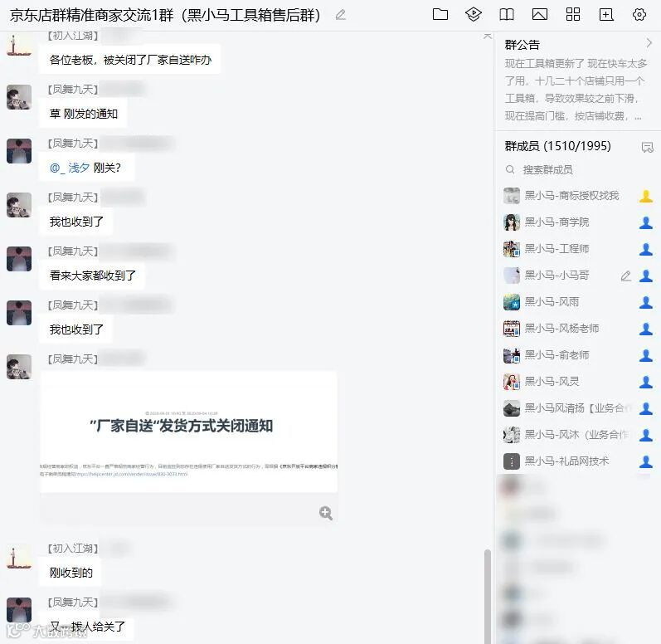Select member 黑小马-风灵

tap(577, 382)
